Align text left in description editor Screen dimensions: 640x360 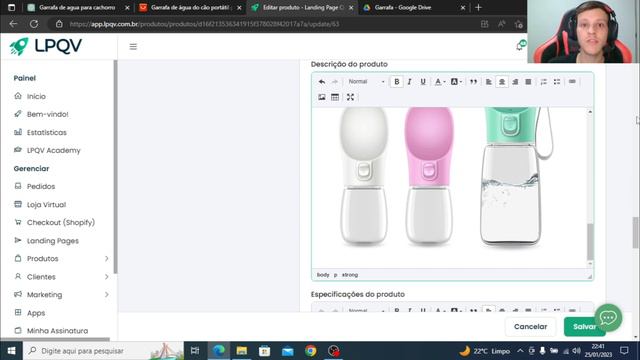coord(489,82)
